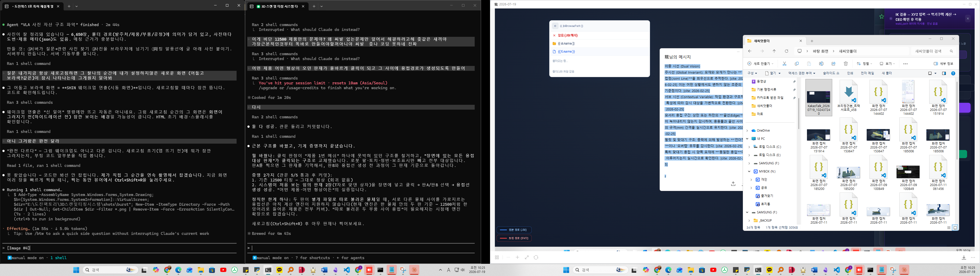The height and width of the screenshot is (276, 980).
Task: Open Word on the left taskbar
Action: click(324, 270)
